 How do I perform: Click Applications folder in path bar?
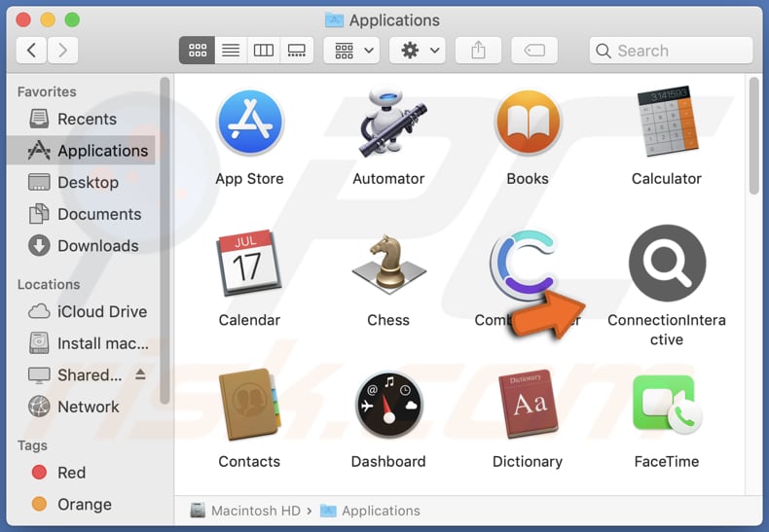click(370, 511)
